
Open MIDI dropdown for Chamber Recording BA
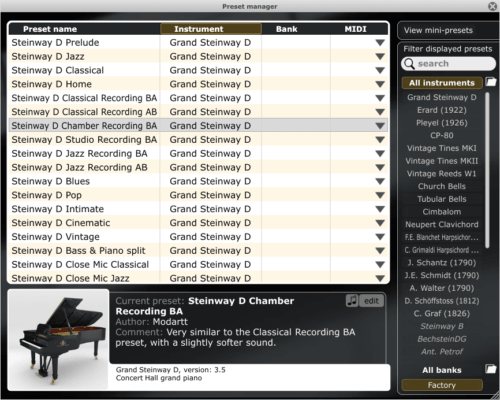pos(380,126)
